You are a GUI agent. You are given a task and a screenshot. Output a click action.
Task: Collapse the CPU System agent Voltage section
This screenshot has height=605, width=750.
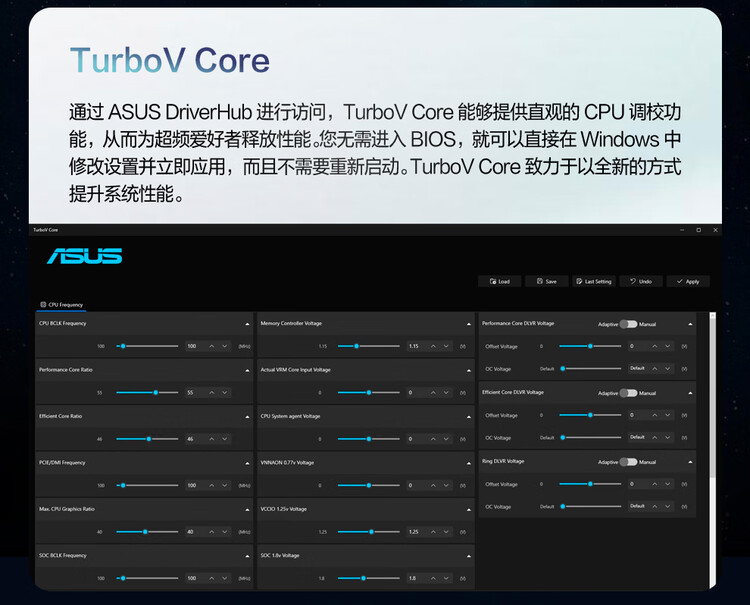(x=469, y=417)
